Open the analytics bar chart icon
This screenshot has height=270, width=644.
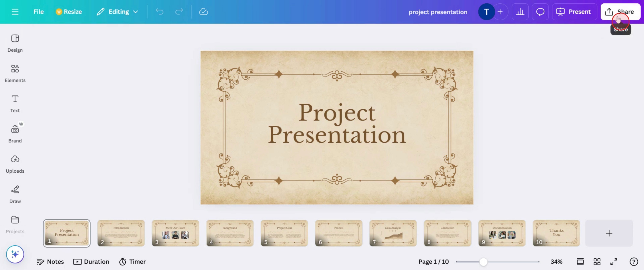pyautogui.click(x=520, y=12)
